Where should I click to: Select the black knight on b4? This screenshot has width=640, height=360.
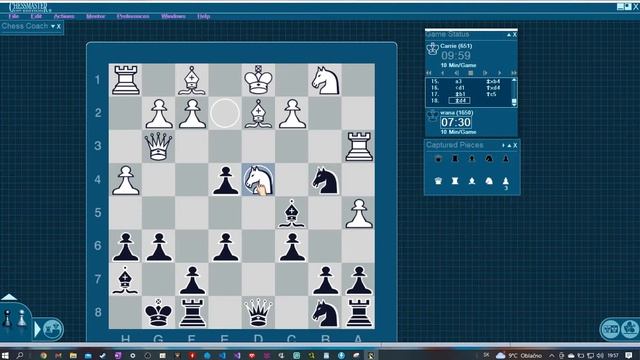(325, 180)
